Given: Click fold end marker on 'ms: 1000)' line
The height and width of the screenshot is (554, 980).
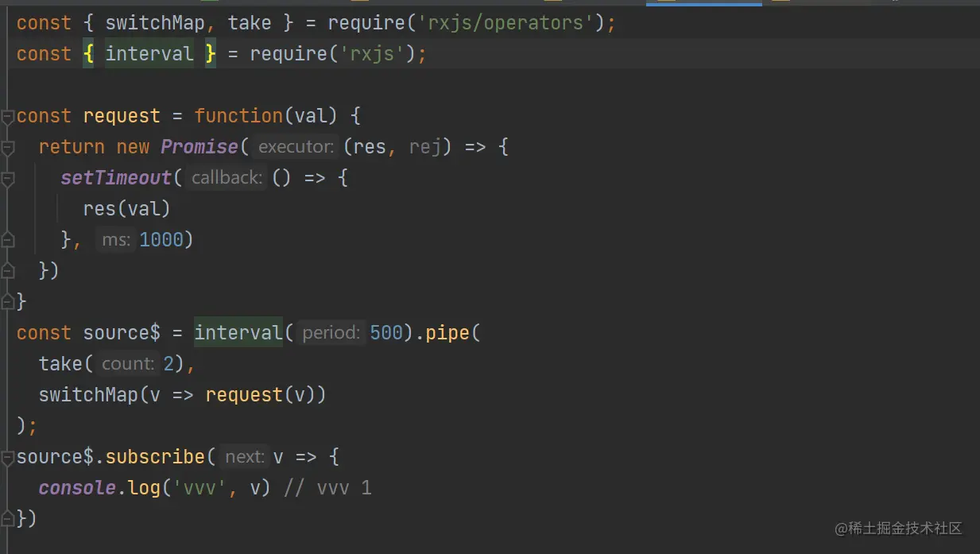Looking at the screenshot, I should [x=7, y=239].
